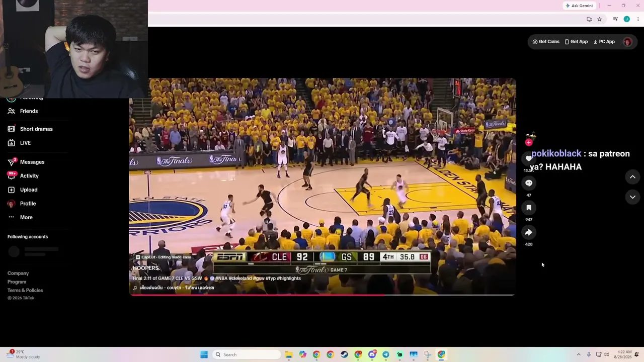Open the volume control in system tray

point(606,354)
